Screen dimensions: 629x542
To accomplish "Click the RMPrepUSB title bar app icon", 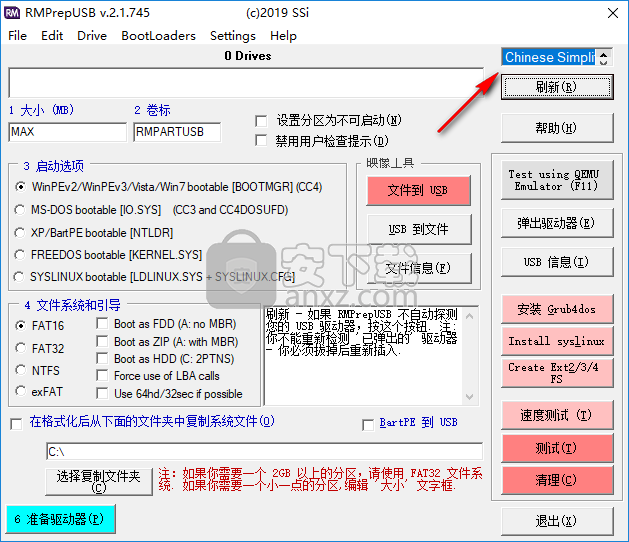I will coord(12,13).
